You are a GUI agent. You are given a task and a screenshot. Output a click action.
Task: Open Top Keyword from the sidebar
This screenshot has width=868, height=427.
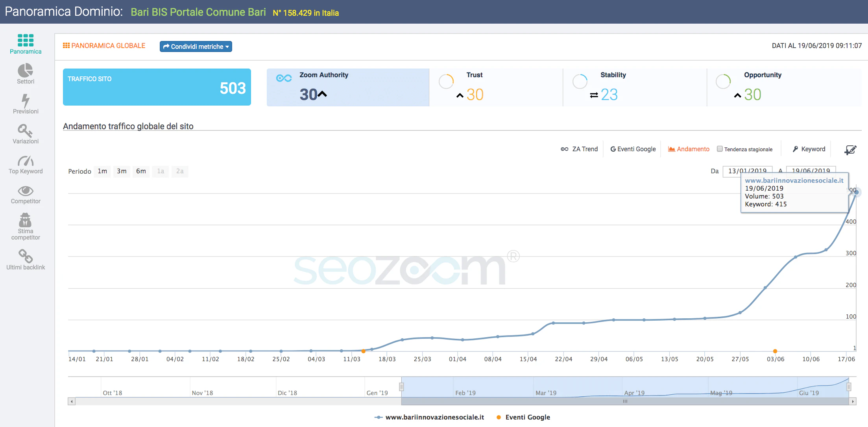pos(25,163)
